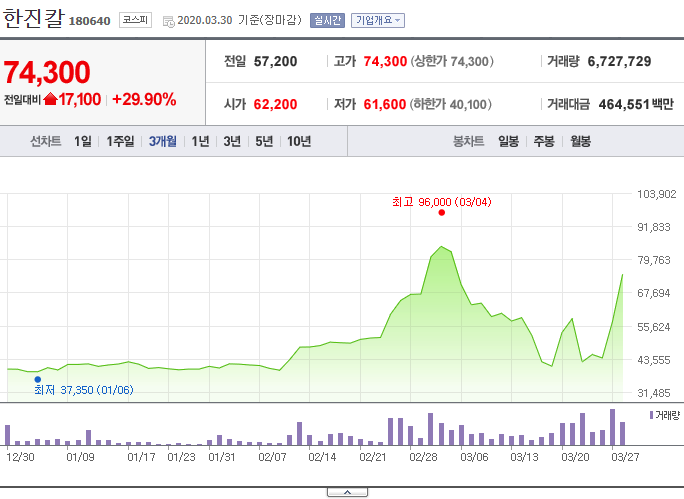Click the 02/28 date axis label
The height and width of the screenshot is (499, 684).
pyautogui.click(x=423, y=457)
